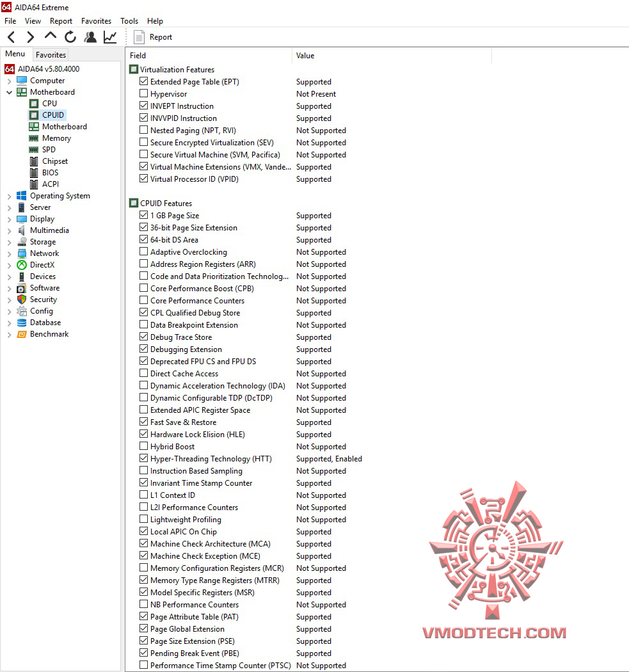
Task: Click the SPD module icon in the tree
Action: pyautogui.click(x=34, y=150)
